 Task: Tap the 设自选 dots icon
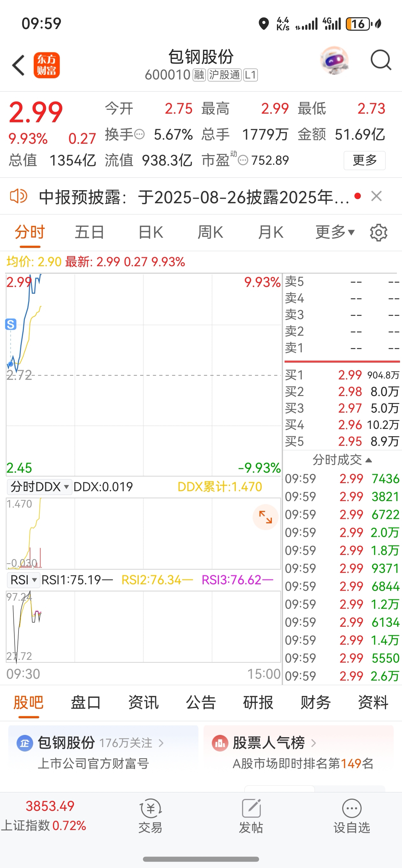coord(352,808)
